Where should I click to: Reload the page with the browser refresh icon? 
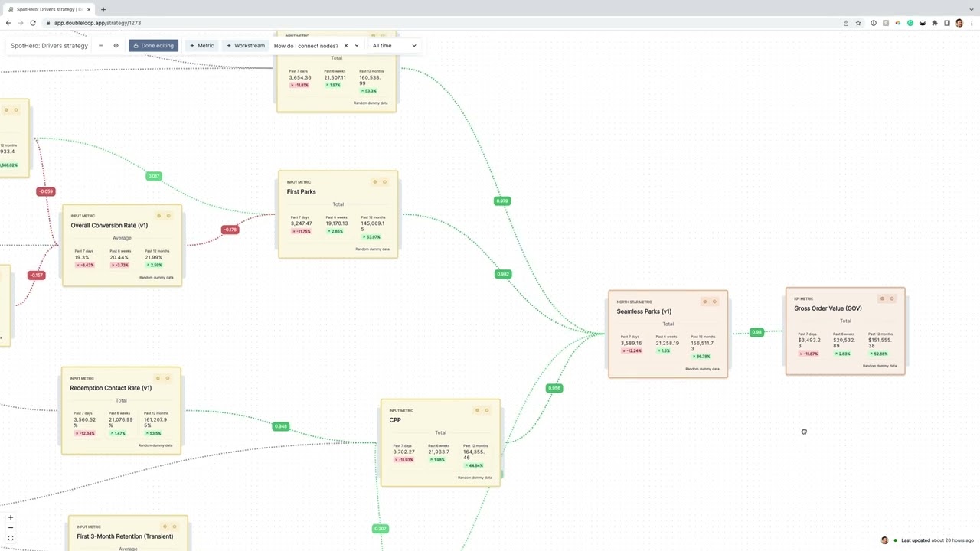[33, 23]
